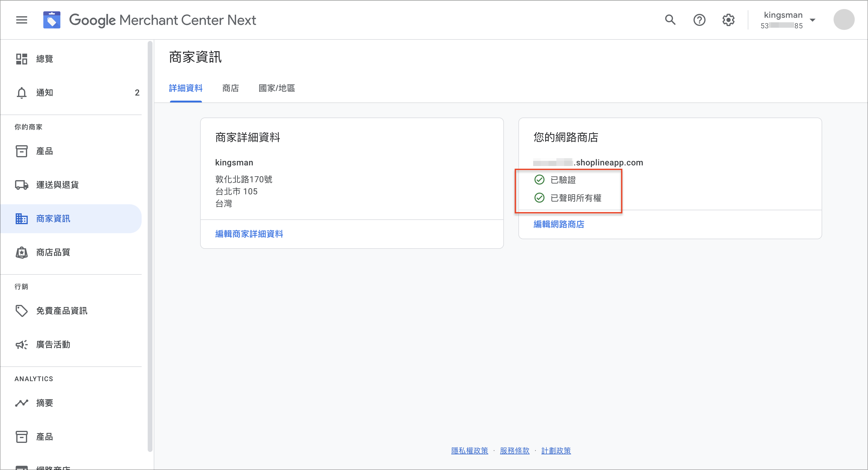
Task: Open 摘要 under Analytics
Action: (71, 403)
